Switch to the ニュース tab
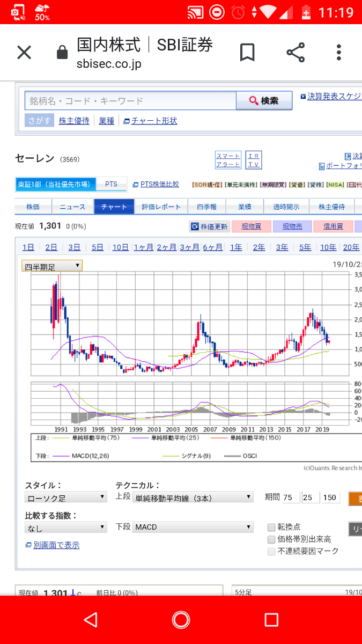Screen dimensions: 362x644 pos(72,207)
